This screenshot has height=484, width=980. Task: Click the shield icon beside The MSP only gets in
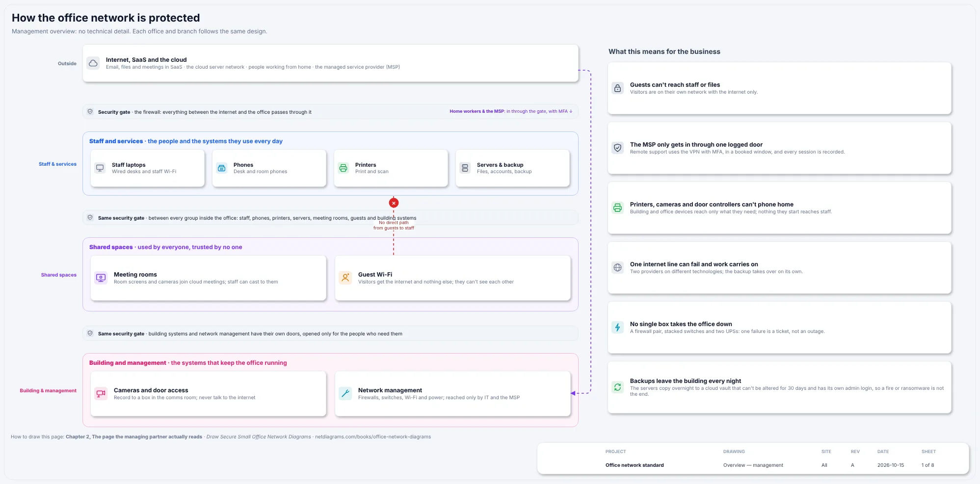coord(618,148)
